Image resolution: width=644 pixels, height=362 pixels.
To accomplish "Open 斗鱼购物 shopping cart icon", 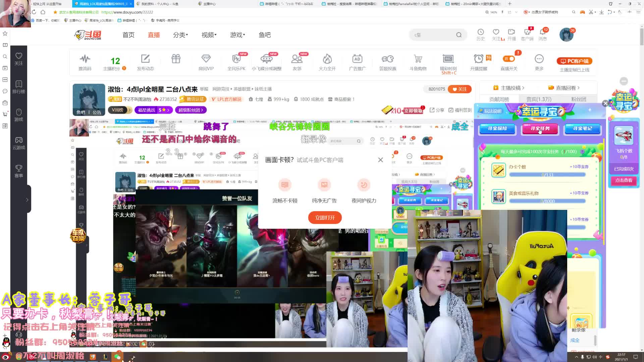I will coord(418,62).
